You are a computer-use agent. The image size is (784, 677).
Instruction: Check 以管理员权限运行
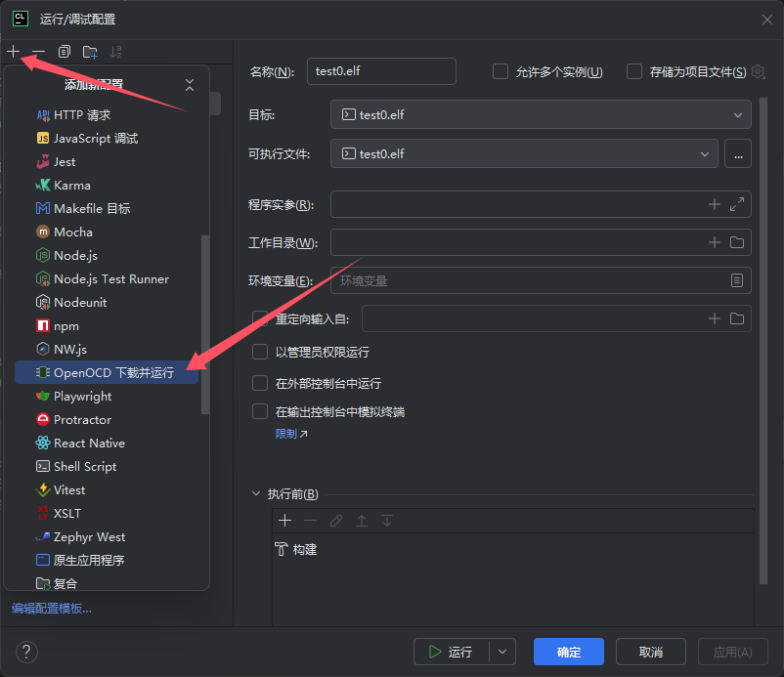pos(260,352)
